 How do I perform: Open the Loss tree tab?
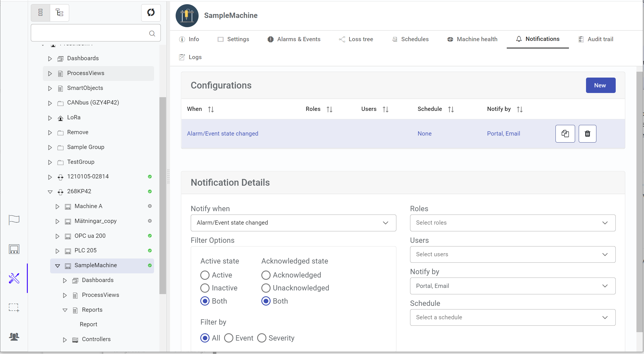356,39
